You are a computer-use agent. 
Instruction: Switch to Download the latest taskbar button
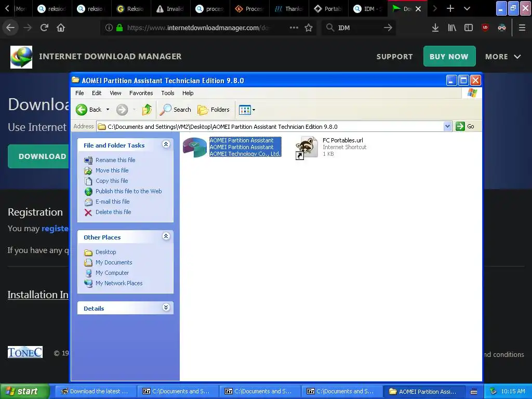point(96,391)
